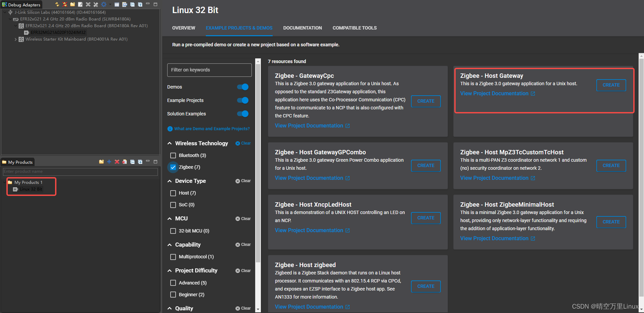Click new folder icon in My Products toolbar
This screenshot has width=644, height=313.
pos(101,162)
